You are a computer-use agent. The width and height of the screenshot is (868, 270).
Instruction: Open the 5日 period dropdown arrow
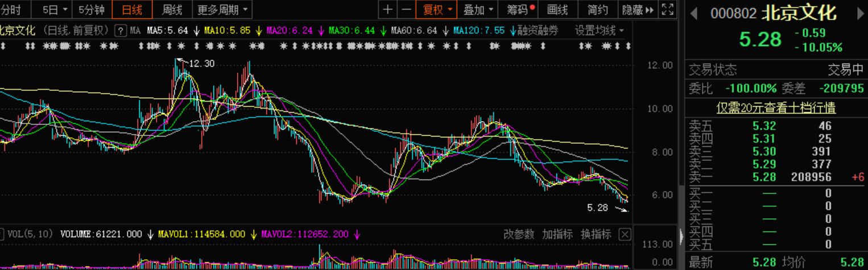pyautogui.click(x=64, y=10)
